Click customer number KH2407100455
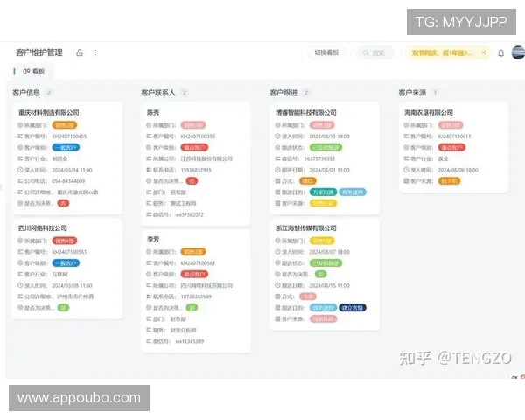The width and height of the screenshot is (525, 420). [69, 136]
